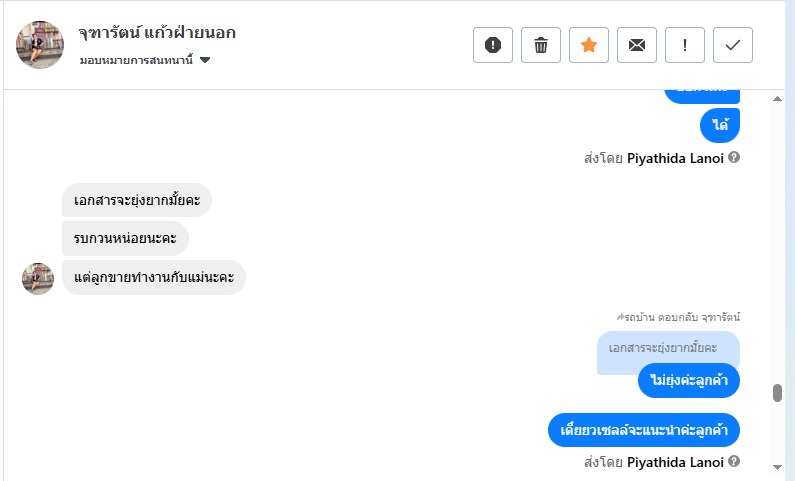Viewport: 795px width, 481px height.
Task: Toggle the orange star follow-up icon
Action: tap(589, 45)
